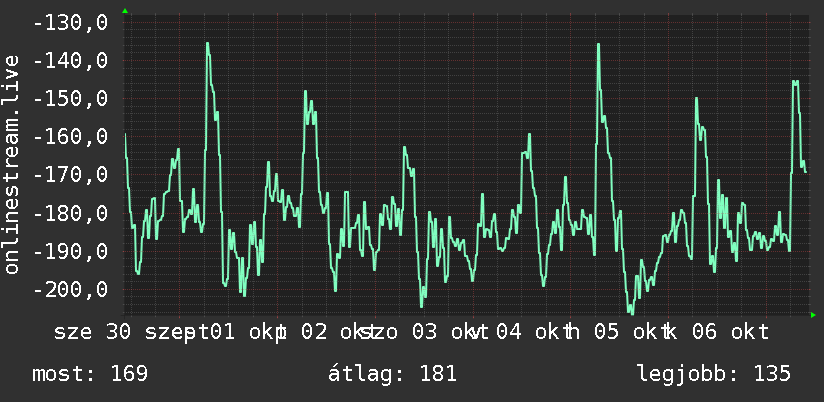The width and height of the screenshot is (824, 402).
Task: Click the -180,0 y-axis label
Action: (70, 213)
